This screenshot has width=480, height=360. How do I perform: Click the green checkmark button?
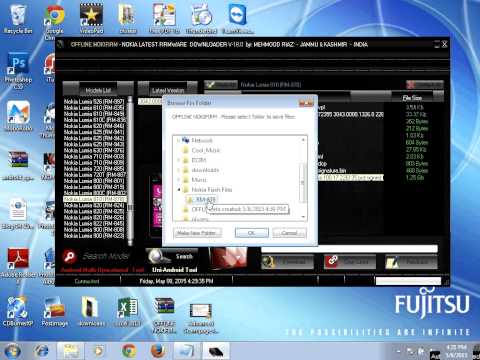[221, 85]
